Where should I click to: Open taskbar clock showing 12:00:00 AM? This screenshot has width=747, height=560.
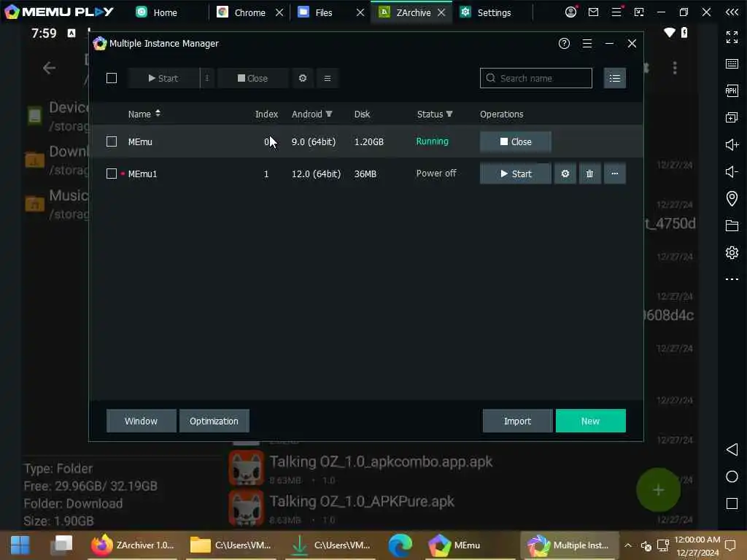697,545
